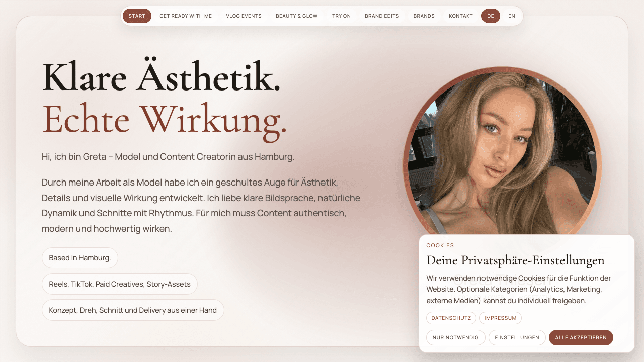Switch language to DE
644x362 pixels.
point(491,16)
